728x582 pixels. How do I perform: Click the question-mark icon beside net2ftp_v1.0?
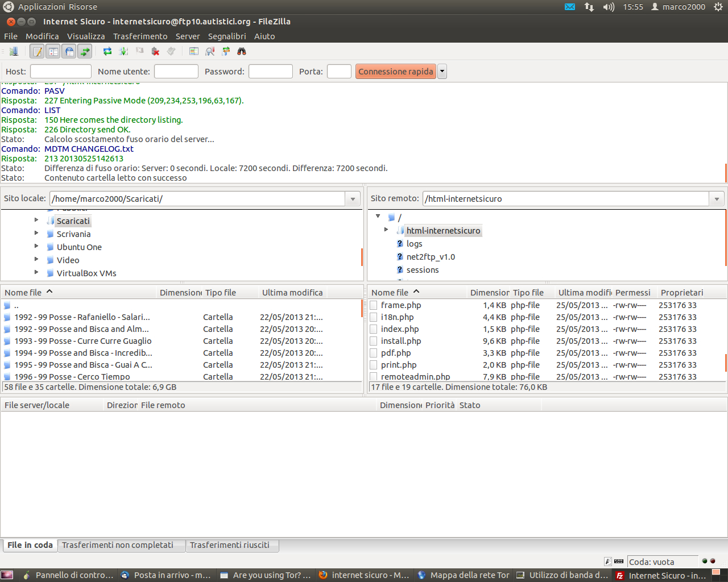(x=400, y=257)
